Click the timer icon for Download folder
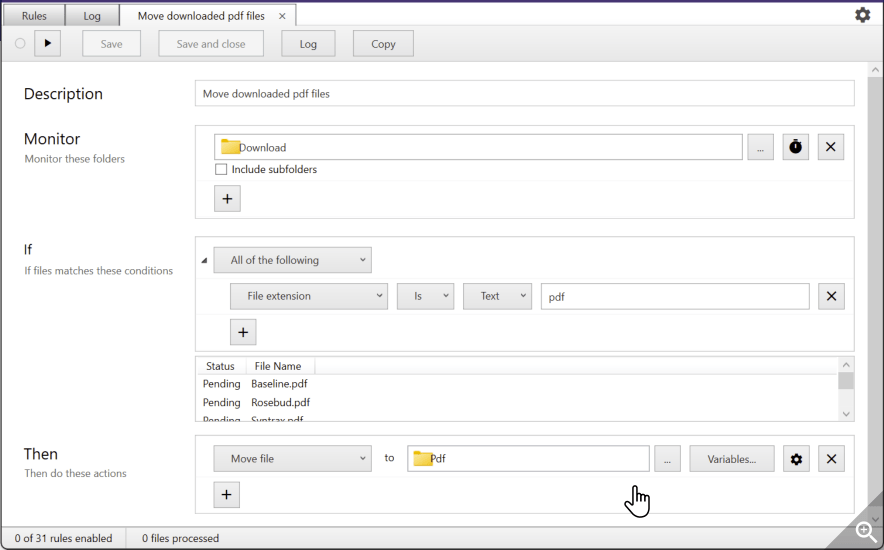 click(795, 147)
